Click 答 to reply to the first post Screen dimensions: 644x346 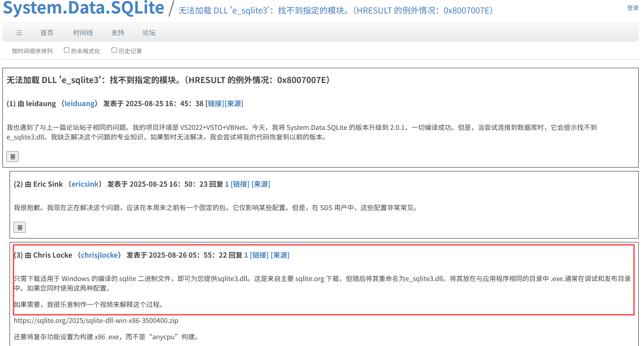point(12,156)
